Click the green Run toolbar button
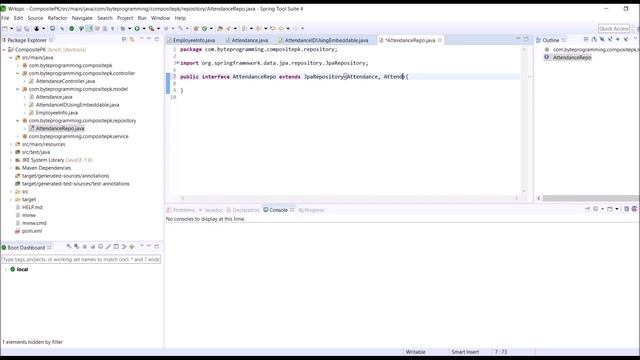Image resolution: width=640 pixels, height=360 pixels. [137, 29]
